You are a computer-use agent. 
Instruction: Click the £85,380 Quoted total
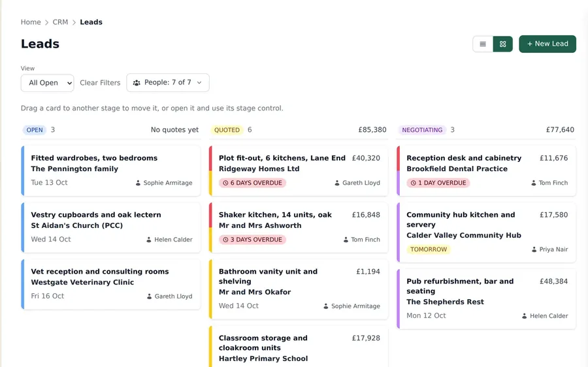(372, 130)
